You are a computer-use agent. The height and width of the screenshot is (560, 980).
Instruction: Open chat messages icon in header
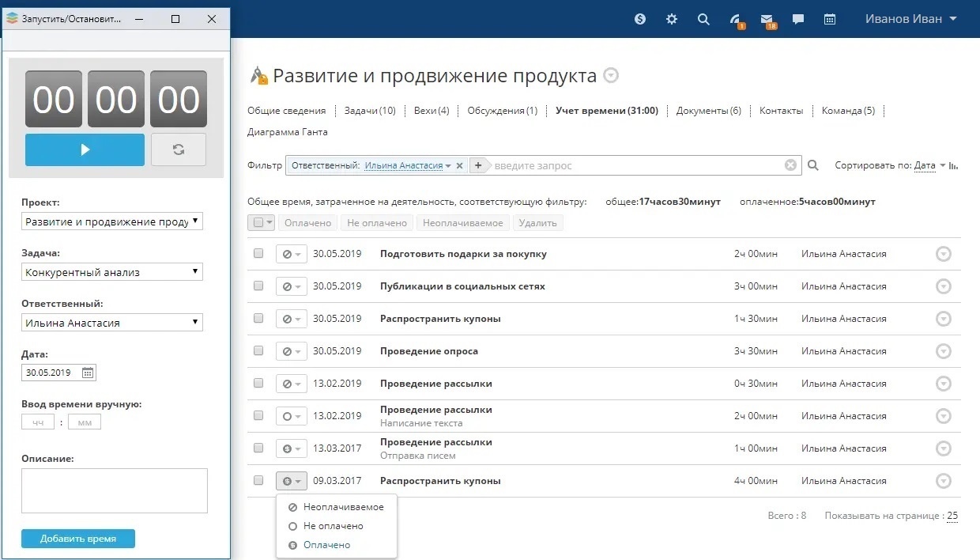pyautogui.click(x=797, y=19)
